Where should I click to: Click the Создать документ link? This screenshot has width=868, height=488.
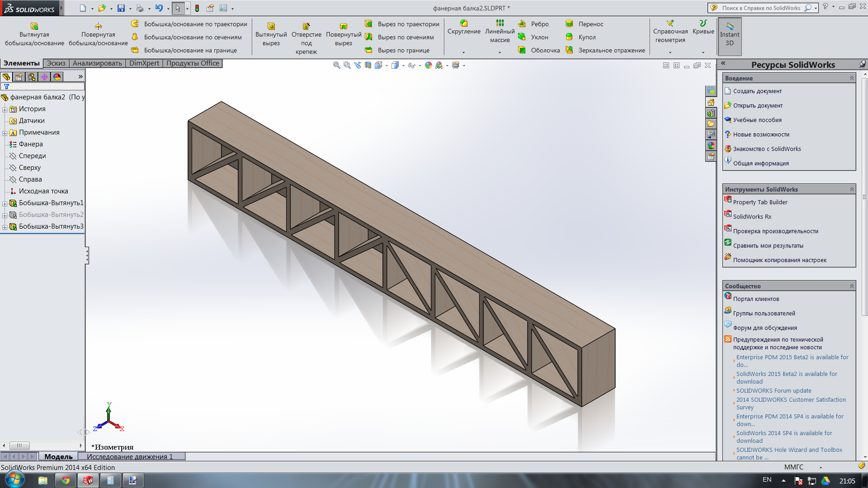click(757, 91)
